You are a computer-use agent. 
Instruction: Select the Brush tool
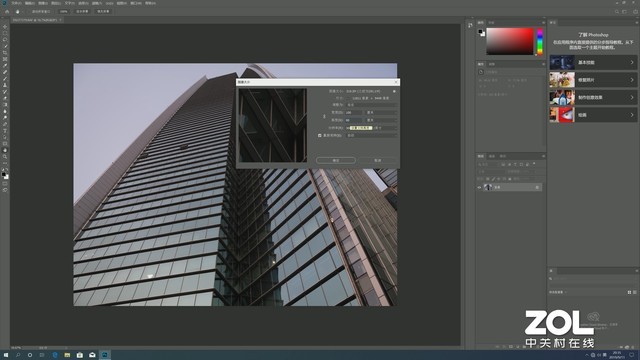(x=5, y=79)
